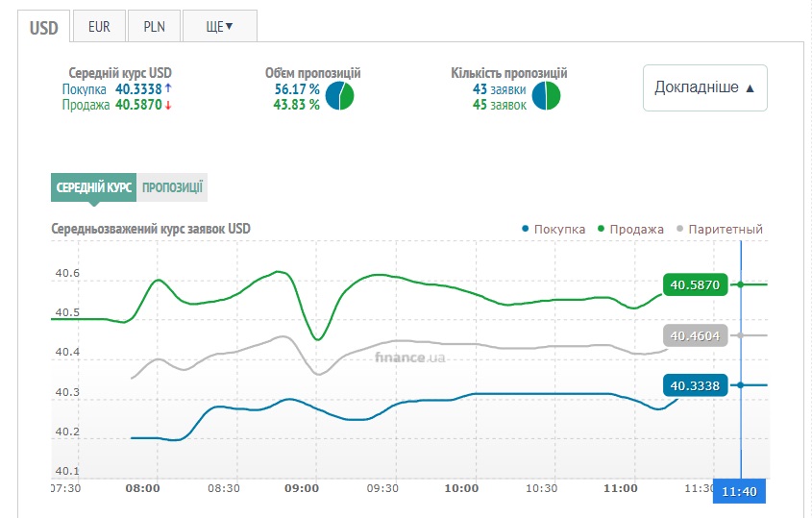Toggle the Продажа series in legend

(630, 229)
